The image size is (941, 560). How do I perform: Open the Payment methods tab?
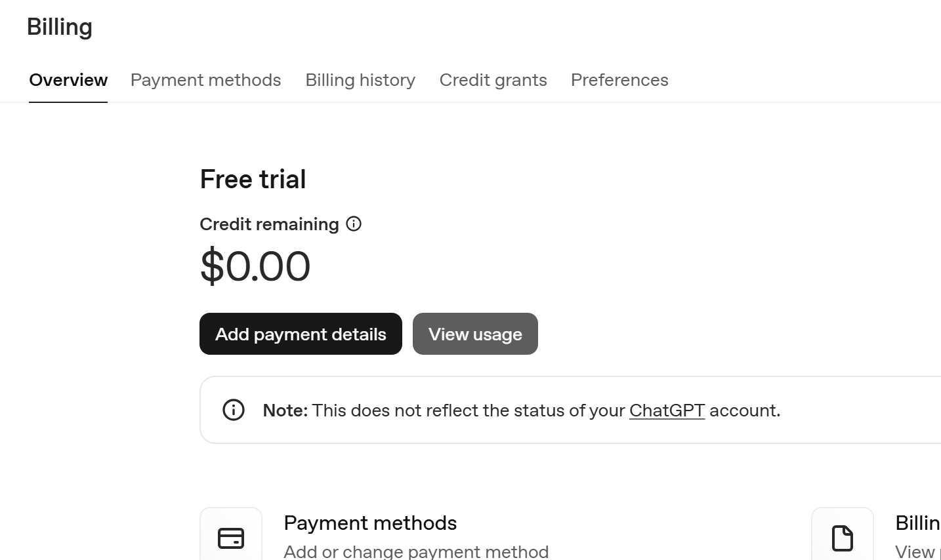pos(205,80)
